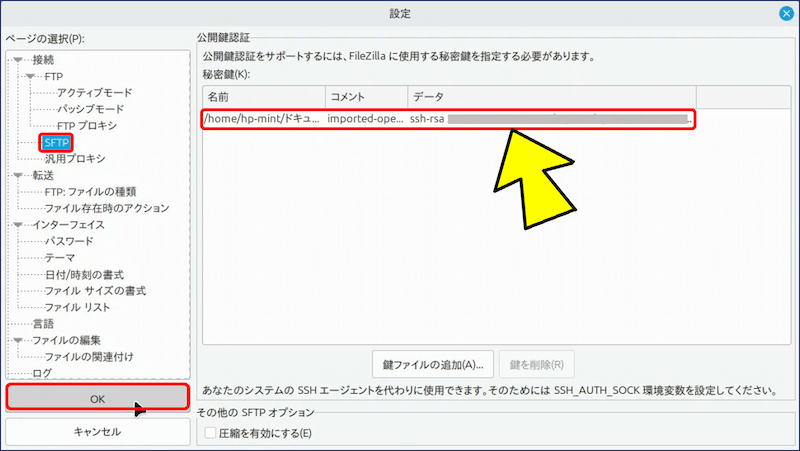Image resolution: width=800 pixels, height=451 pixels.
Task: Collapse the 接続 tree node
Action: click(x=18, y=60)
